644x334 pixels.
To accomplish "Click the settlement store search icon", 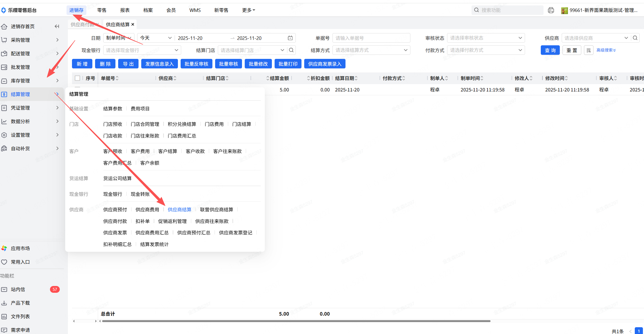I will point(291,50).
